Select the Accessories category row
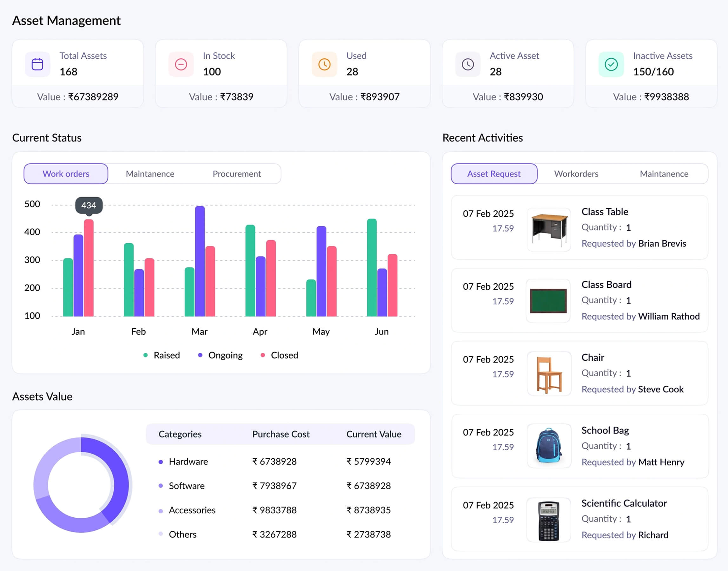The height and width of the screenshot is (571, 728). pos(192,510)
